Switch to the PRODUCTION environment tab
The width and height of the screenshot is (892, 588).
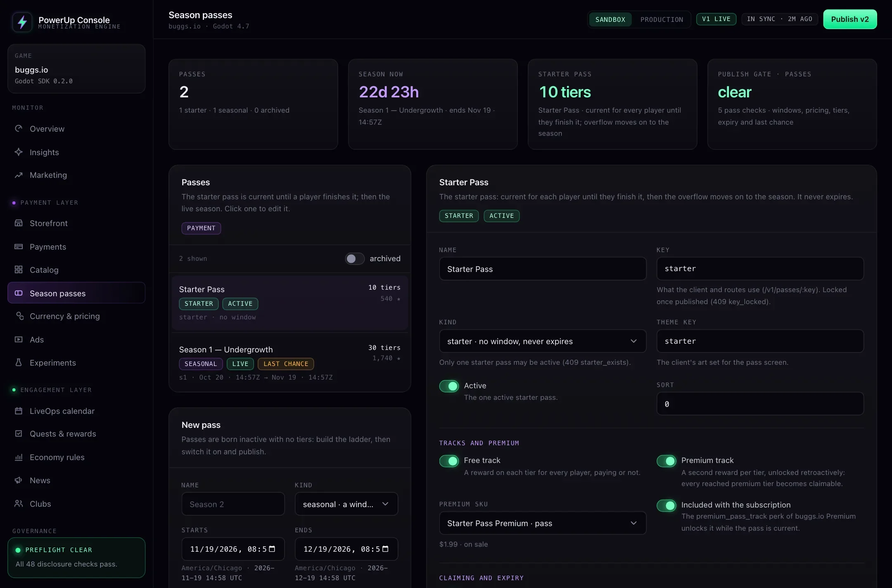click(x=662, y=19)
